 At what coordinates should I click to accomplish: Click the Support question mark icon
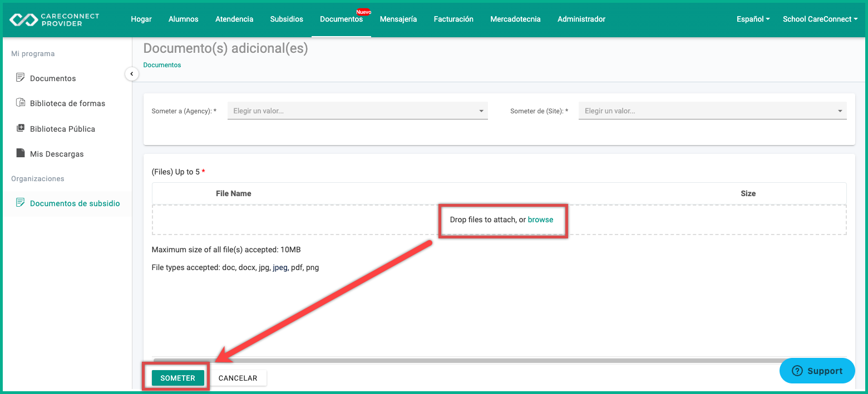click(x=797, y=371)
